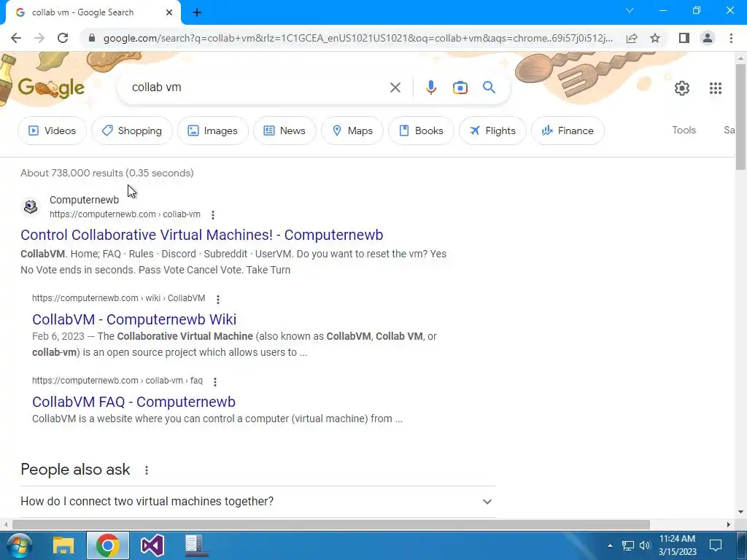The width and height of the screenshot is (747, 560).
Task: Open the search Tools options
Action: (x=684, y=130)
